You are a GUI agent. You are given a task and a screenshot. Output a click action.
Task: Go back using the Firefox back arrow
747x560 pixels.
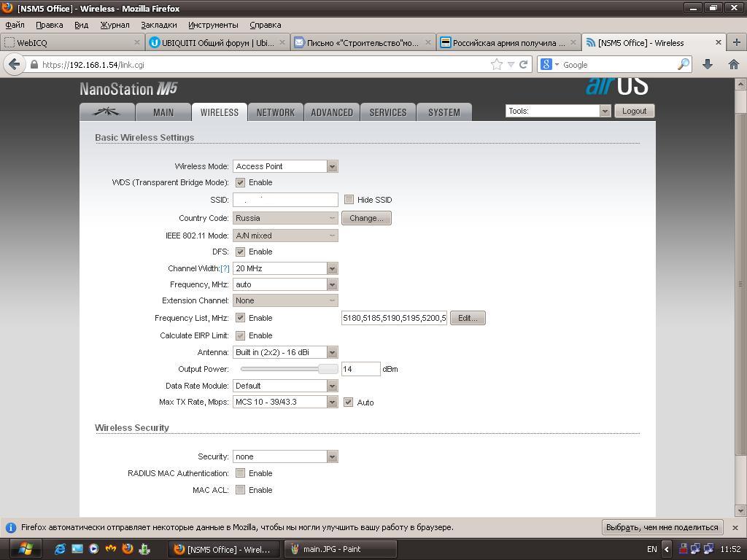(x=15, y=64)
